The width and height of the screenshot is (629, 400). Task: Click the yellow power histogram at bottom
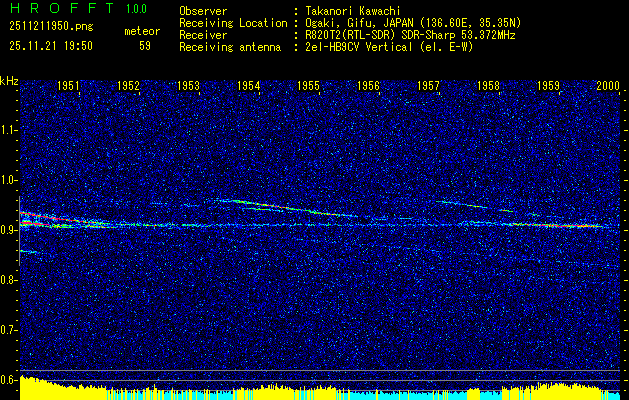tap(300, 391)
